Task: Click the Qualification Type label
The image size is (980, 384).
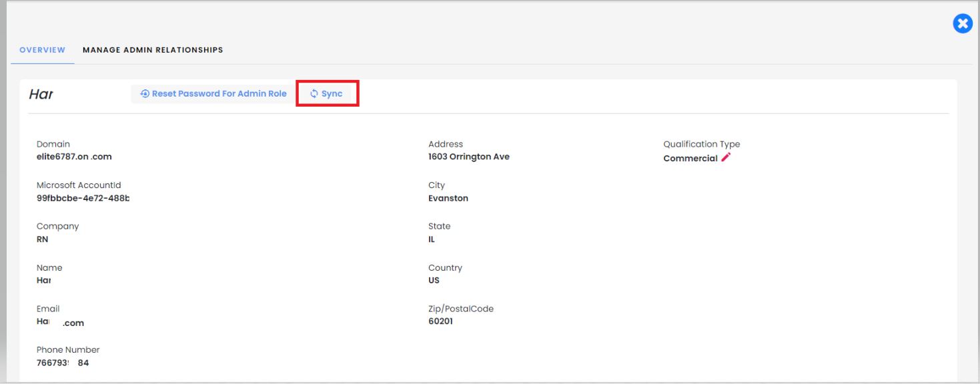Action: [x=702, y=144]
